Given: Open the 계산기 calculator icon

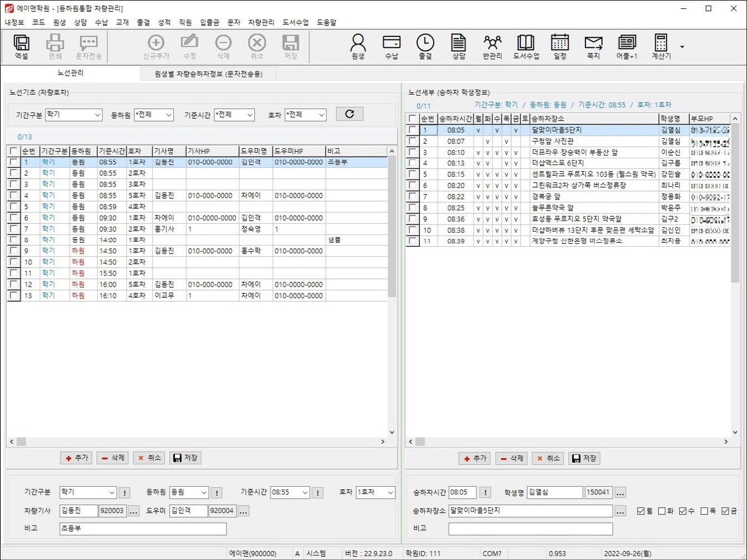Looking at the screenshot, I should pos(661,47).
